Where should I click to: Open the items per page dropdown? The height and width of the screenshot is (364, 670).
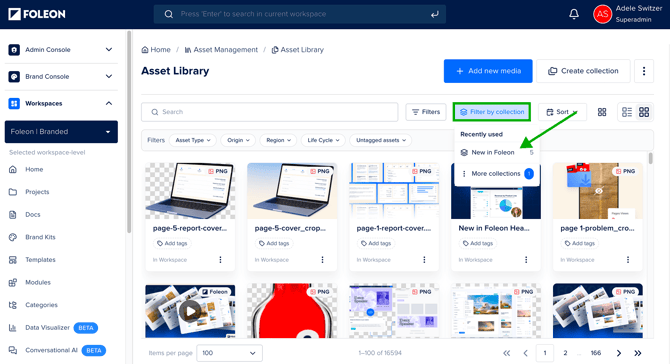click(229, 353)
